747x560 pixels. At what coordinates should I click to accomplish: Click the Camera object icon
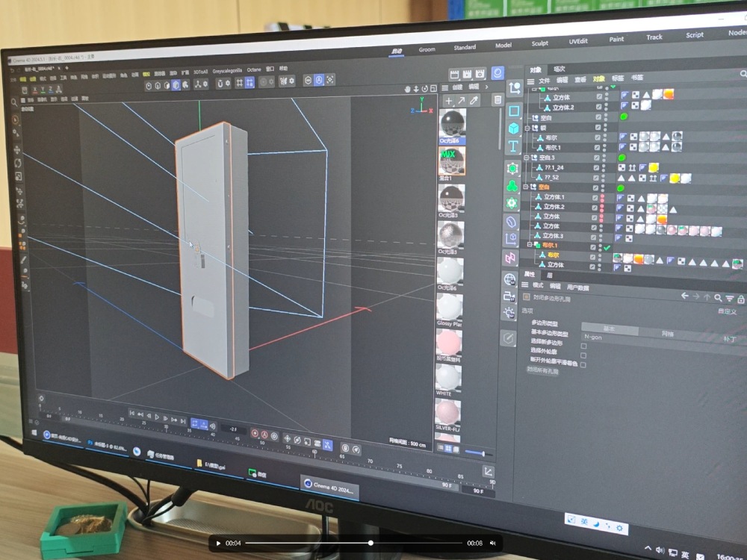pos(509,296)
